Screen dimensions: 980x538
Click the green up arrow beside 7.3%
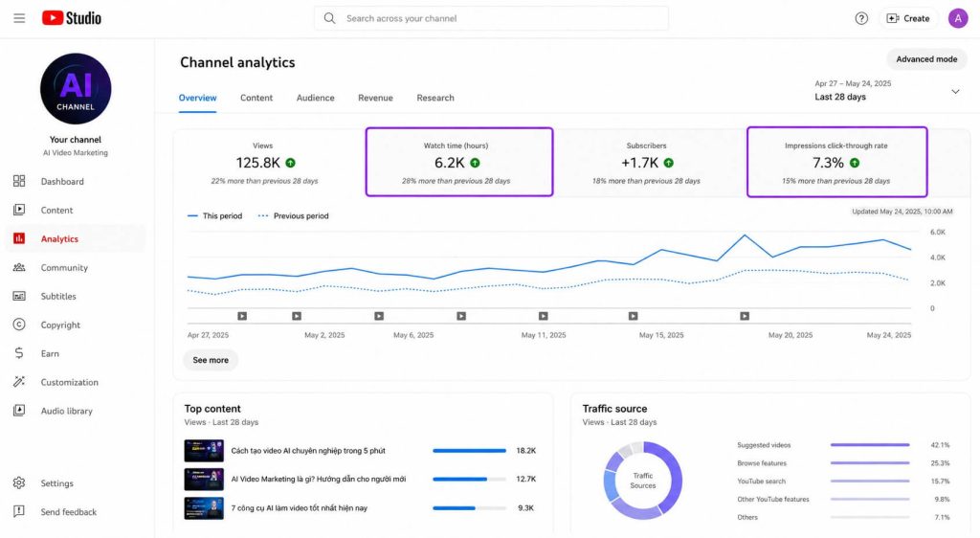click(x=855, y=163)
